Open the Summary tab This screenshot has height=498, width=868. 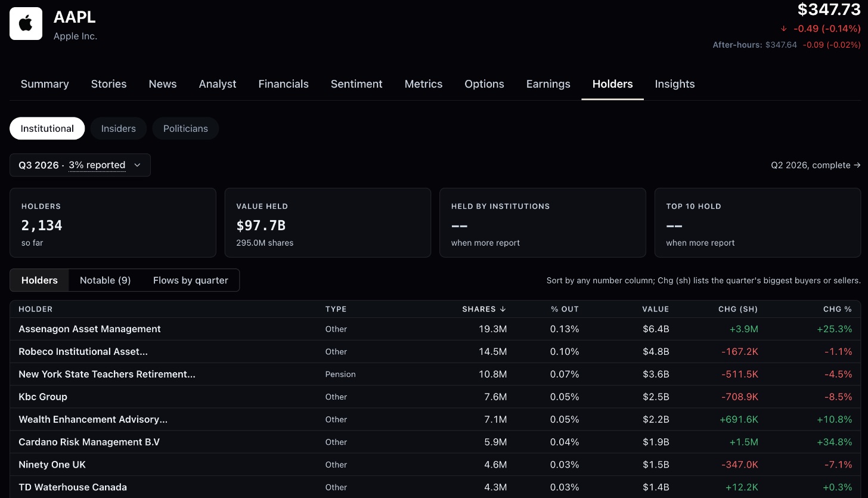(x=45, y=84)
